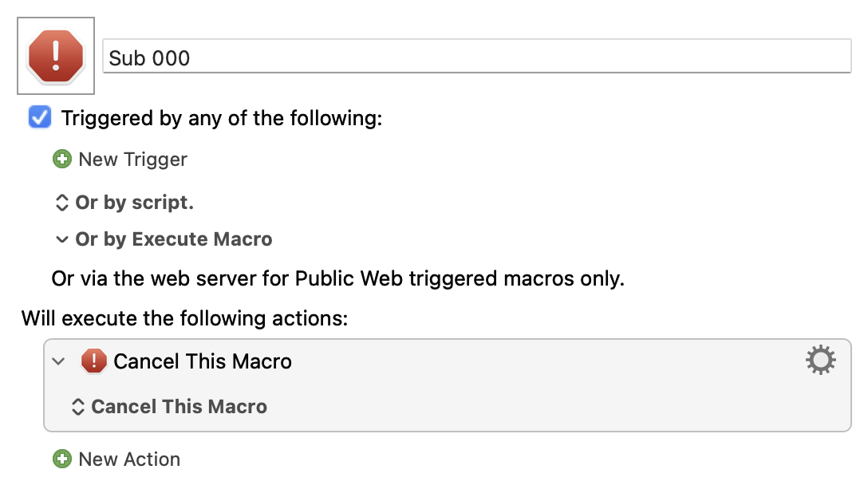868x485 pixels.
Task: Click the Or by script text
Action: click(x=135, y=203)
